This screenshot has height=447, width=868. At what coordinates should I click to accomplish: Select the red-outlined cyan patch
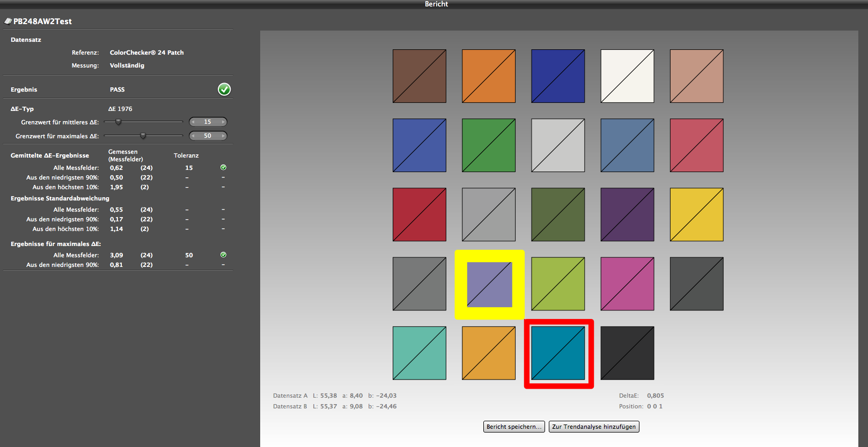pos(558,353)
